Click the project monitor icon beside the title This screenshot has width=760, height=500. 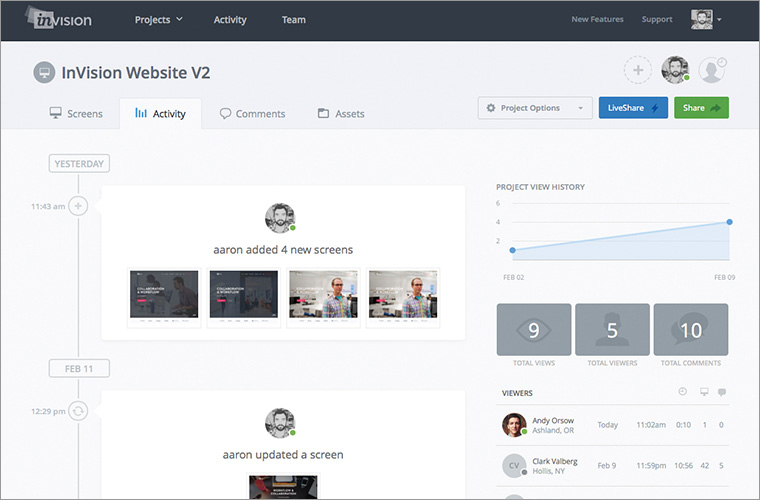click(x=44, y=73)
